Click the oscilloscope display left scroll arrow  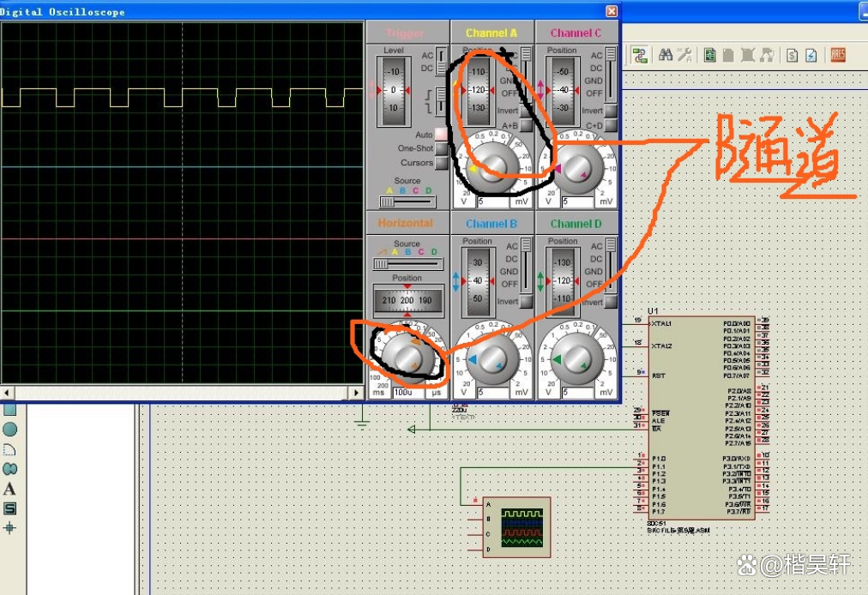[7, 393]
